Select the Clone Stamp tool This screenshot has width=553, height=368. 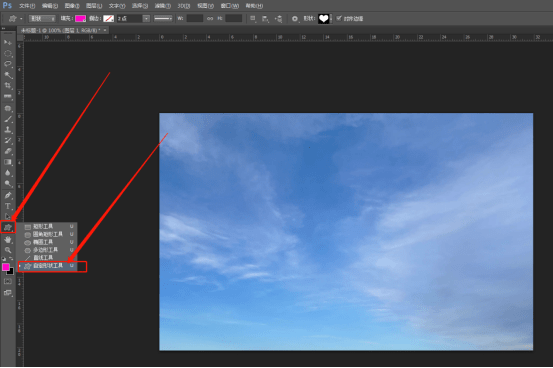point(8,130)
